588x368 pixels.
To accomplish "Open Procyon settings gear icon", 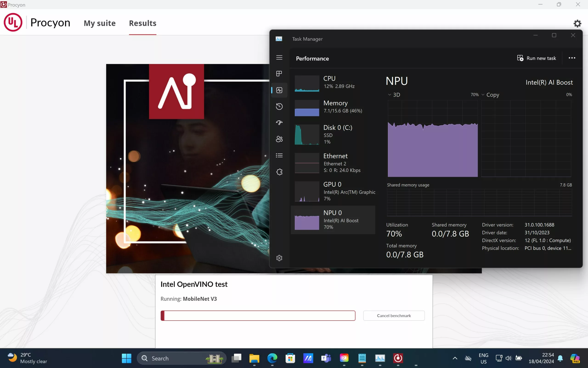I will pos(577,23).
